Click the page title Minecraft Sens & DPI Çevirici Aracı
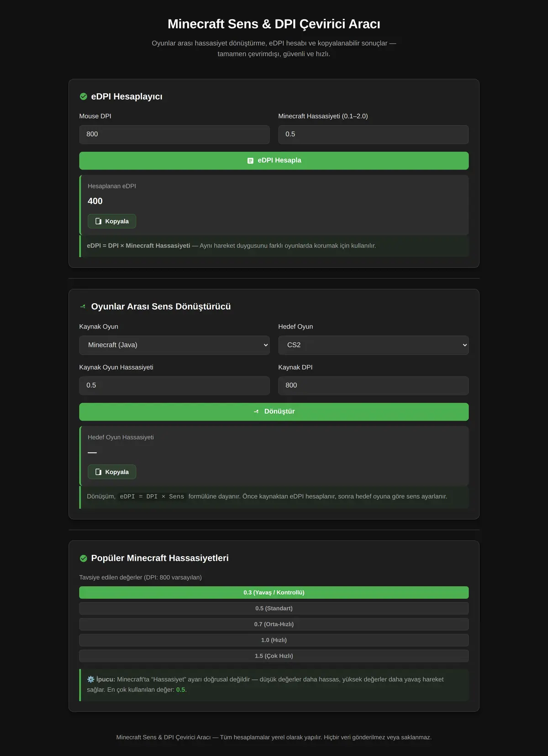The height and width of the screenshot is (756, 548). (x=274, y=24)
